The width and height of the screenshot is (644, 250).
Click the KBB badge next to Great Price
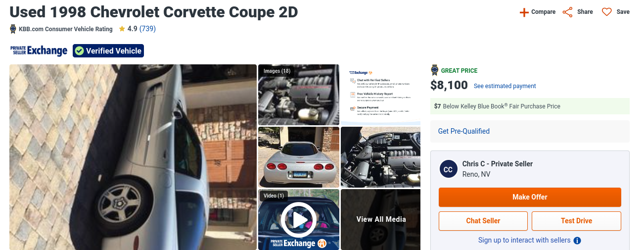[x=435, y=70]
